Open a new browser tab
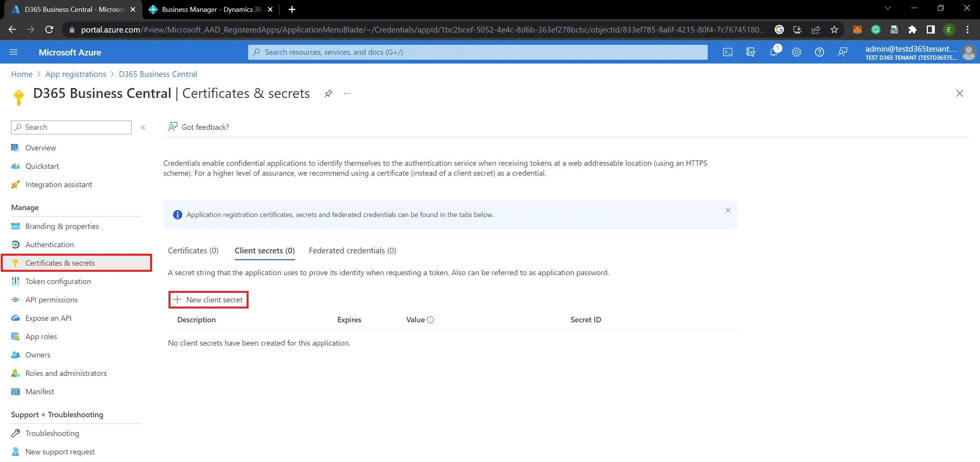The width and height of the screenshot is (980, 462). pos(292,9)
